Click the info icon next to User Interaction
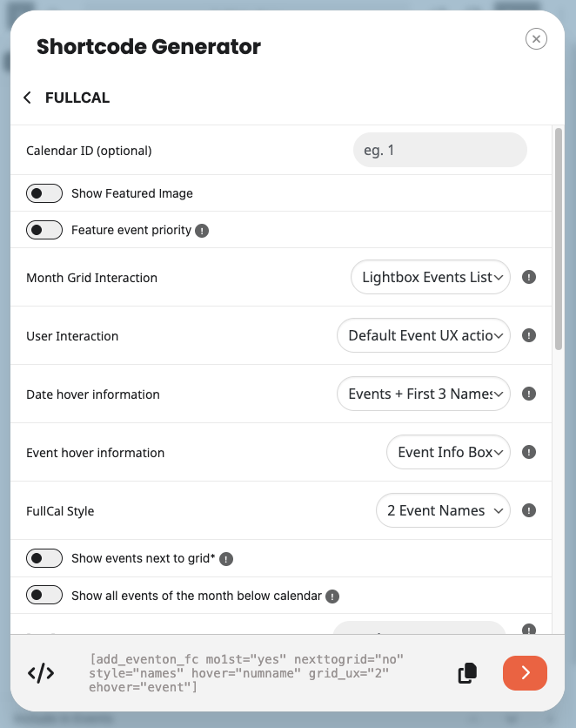The image size is (576, 728). click(x=529, y=335)
